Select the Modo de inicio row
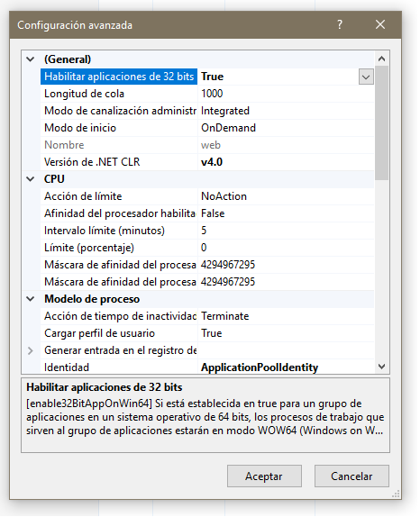The height and width of the screenshot is (517, 420). pyautogui.click(x=207, y=128)
